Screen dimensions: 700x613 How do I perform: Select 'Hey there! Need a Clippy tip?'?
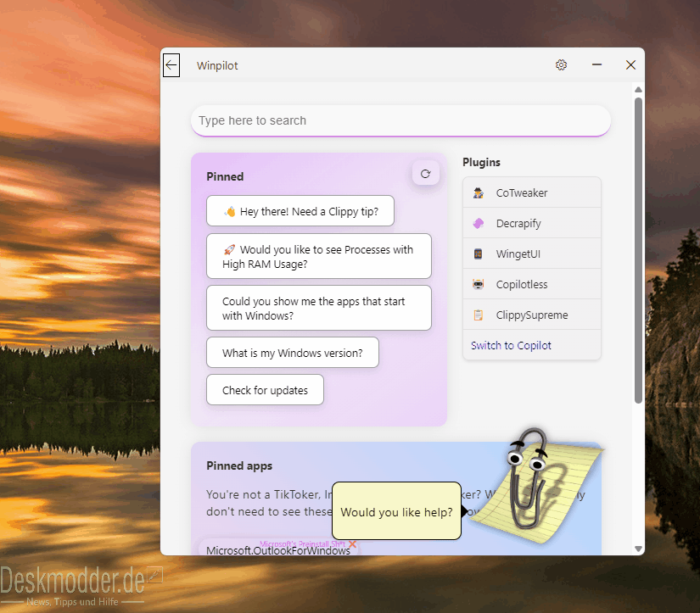[x=300, y=211]
